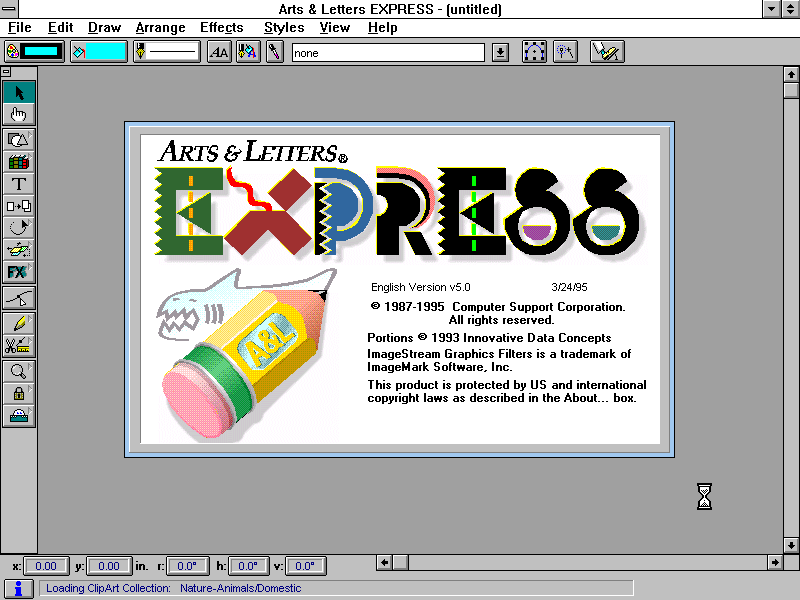This screenshot has height=600, width=800.
Task: Open the window control menu box
Action: coord(9,9)
